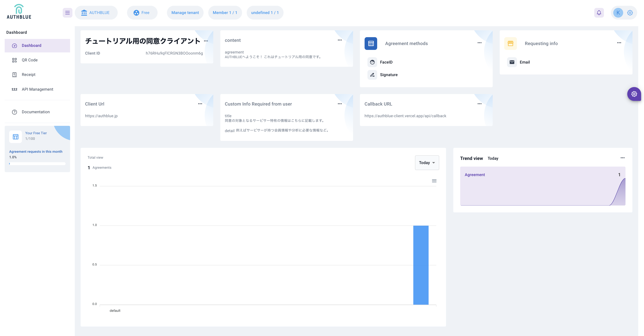The width and height of the screenshot is (644, 336).
Task: Open API Management in the sidebar
Action: coord(37,89)
